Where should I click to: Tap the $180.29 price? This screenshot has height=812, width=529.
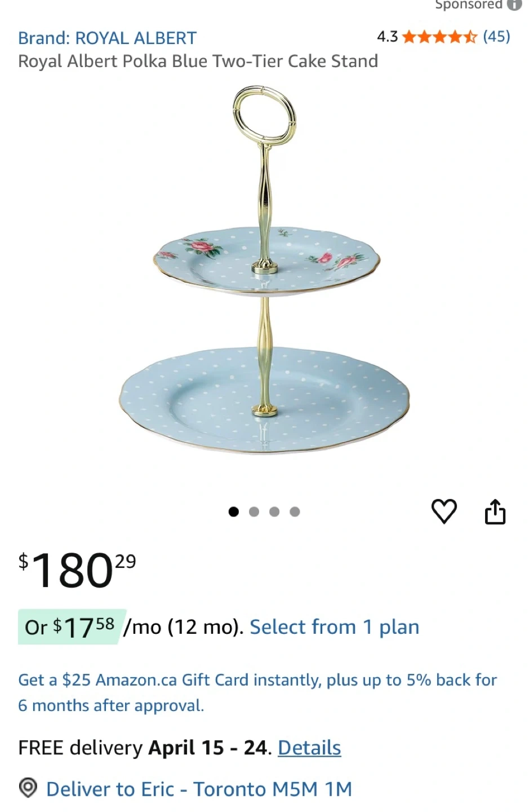77,570
